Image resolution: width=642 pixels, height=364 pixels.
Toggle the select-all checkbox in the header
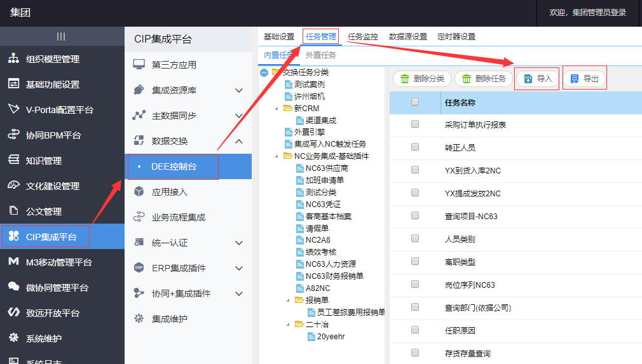[x=415, y=102]
